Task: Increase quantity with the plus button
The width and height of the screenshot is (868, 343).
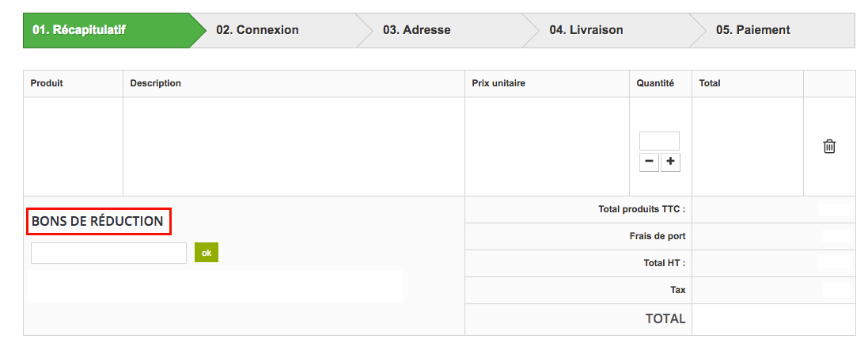Action: (670, 162)
